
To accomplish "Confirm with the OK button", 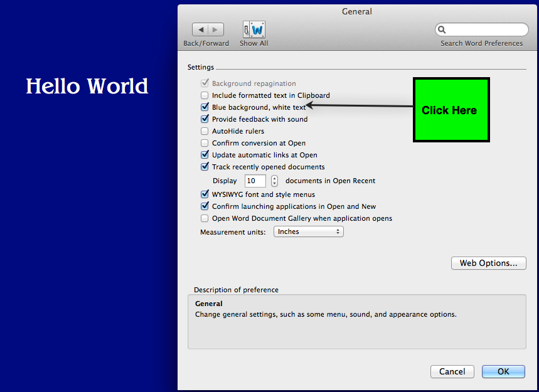I will pyautogui.click(x=503, y=371).
